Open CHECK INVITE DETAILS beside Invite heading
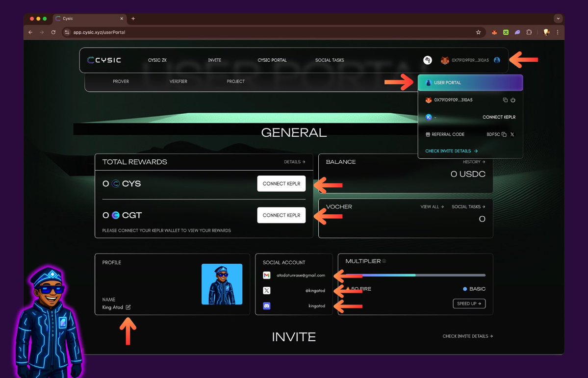 [x=468, y=336]
